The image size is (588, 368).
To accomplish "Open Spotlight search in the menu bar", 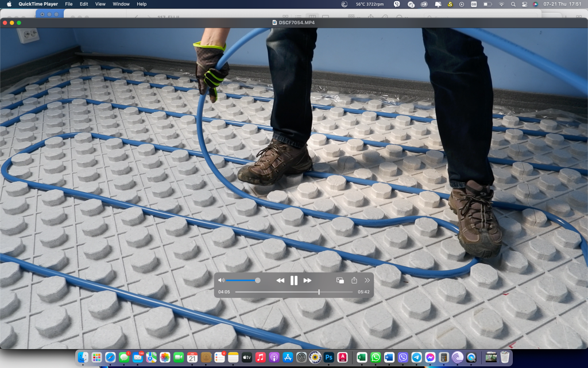I will [512, 4].
